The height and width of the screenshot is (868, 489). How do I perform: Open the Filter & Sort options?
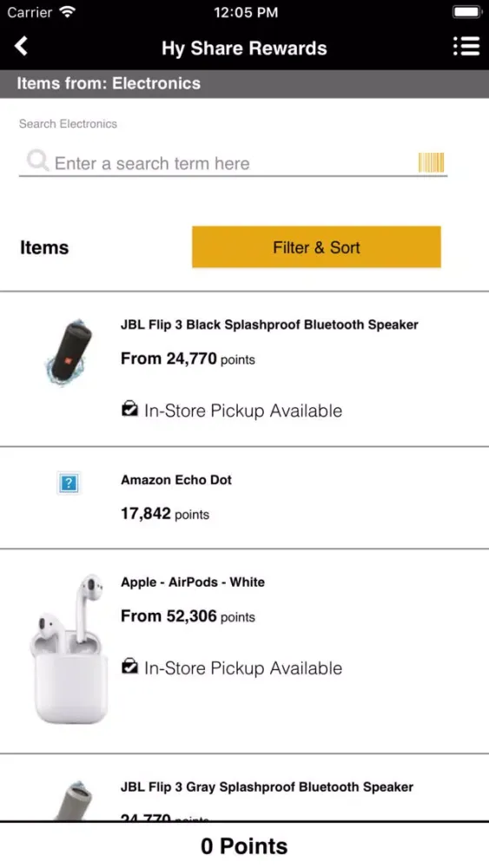tap(316, 247)
